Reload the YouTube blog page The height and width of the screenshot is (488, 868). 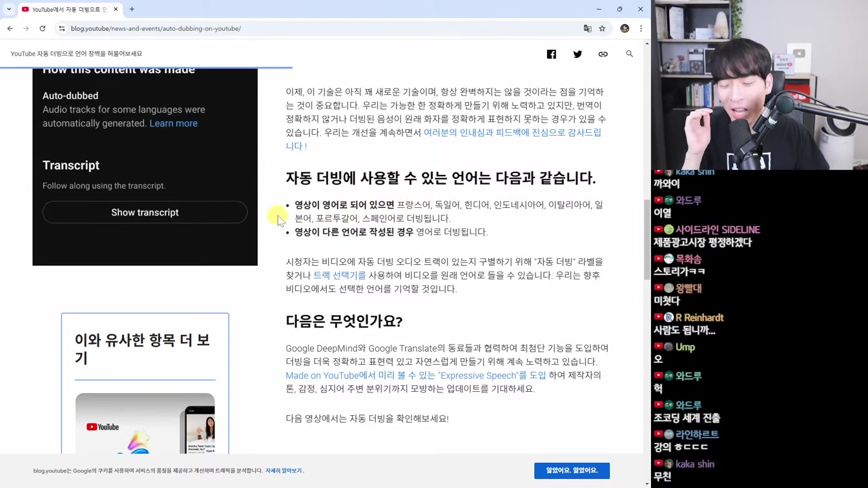coord(43,28)
